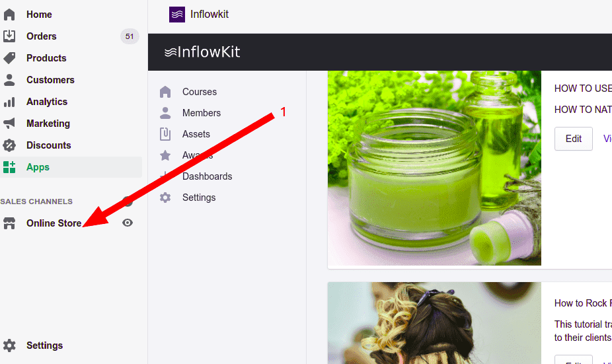Open InflowKit Settings with the gear
The width and height of the screenshot is (612, 364).
pyautogui.click(x=165, y=198)
